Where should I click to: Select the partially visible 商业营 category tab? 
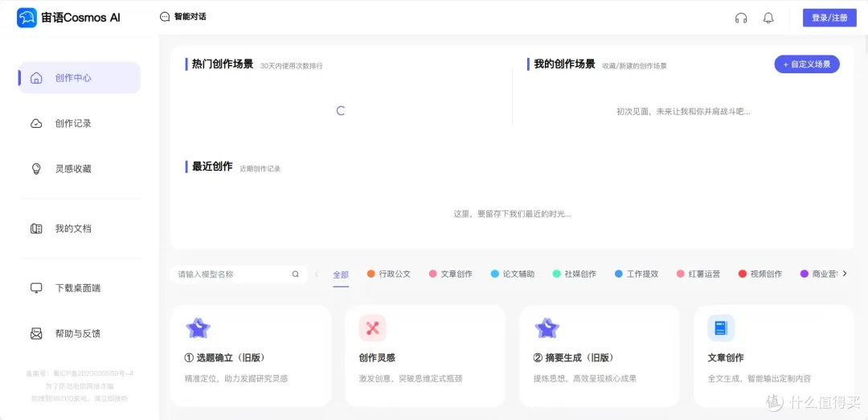click(x=819, y=274)
